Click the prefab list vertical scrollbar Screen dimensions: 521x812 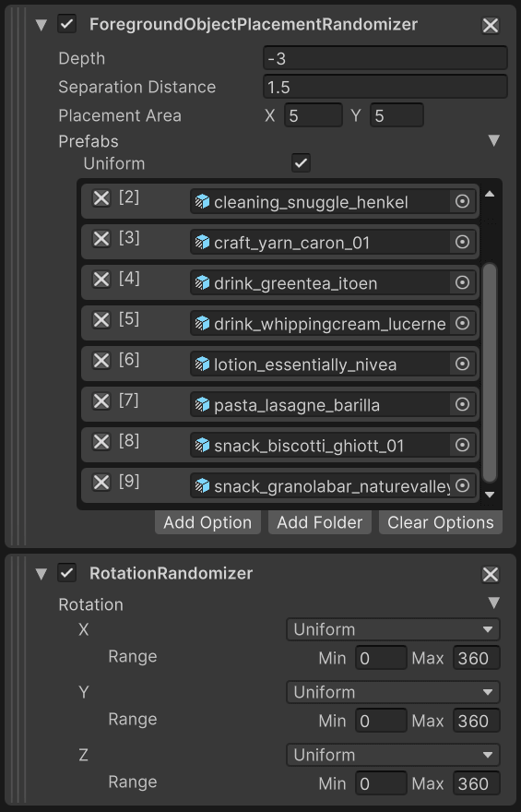490,373
